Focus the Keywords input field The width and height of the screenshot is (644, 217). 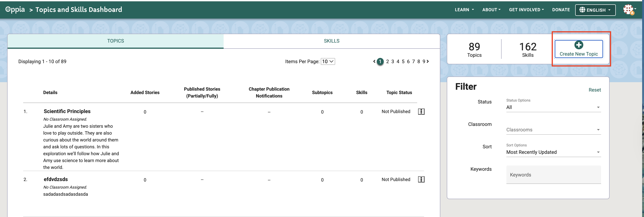[x=553, y=175]
